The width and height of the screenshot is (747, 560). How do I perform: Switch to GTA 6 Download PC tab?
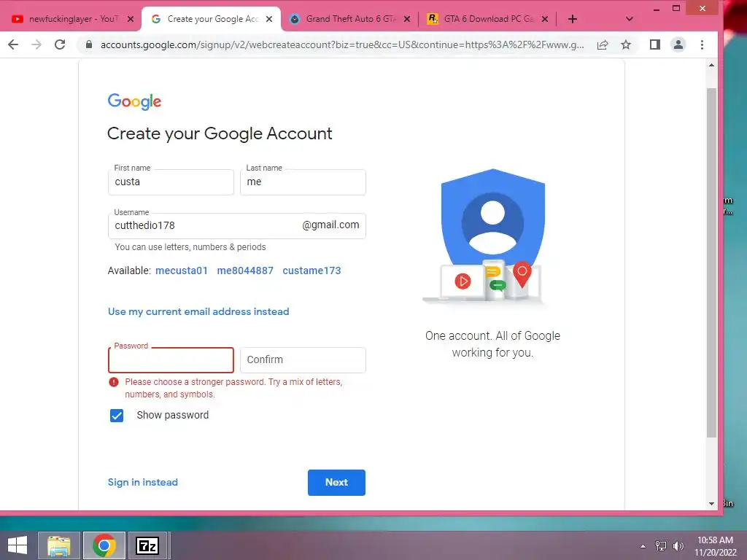coord(486,19)
